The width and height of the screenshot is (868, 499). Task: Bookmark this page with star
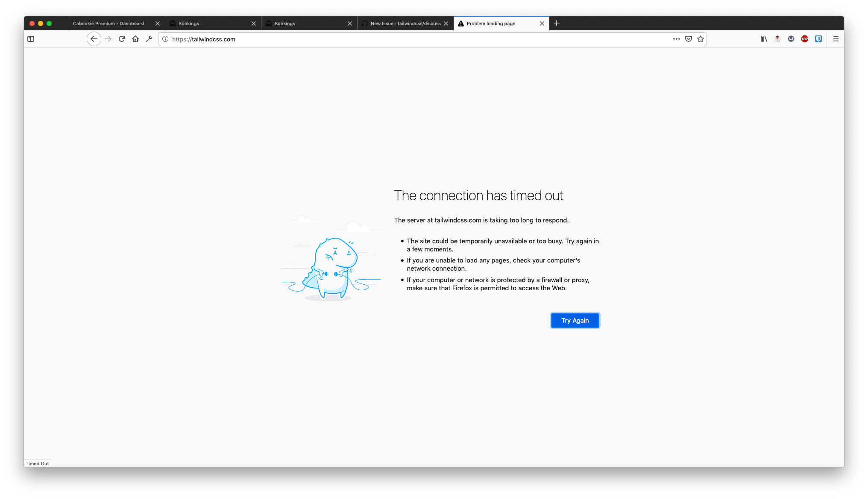click(701, 39)
